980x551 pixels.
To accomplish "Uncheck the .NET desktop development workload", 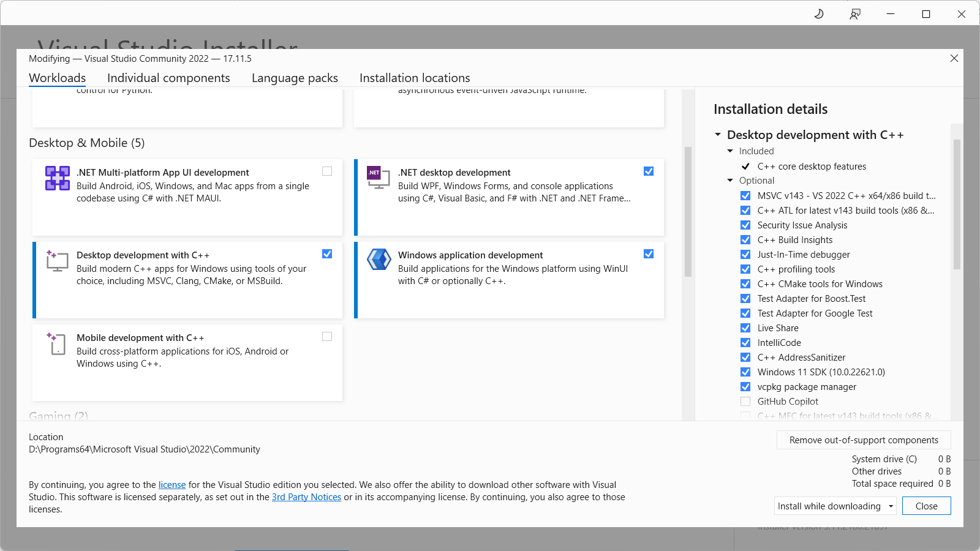I will (x=649, y=171).
